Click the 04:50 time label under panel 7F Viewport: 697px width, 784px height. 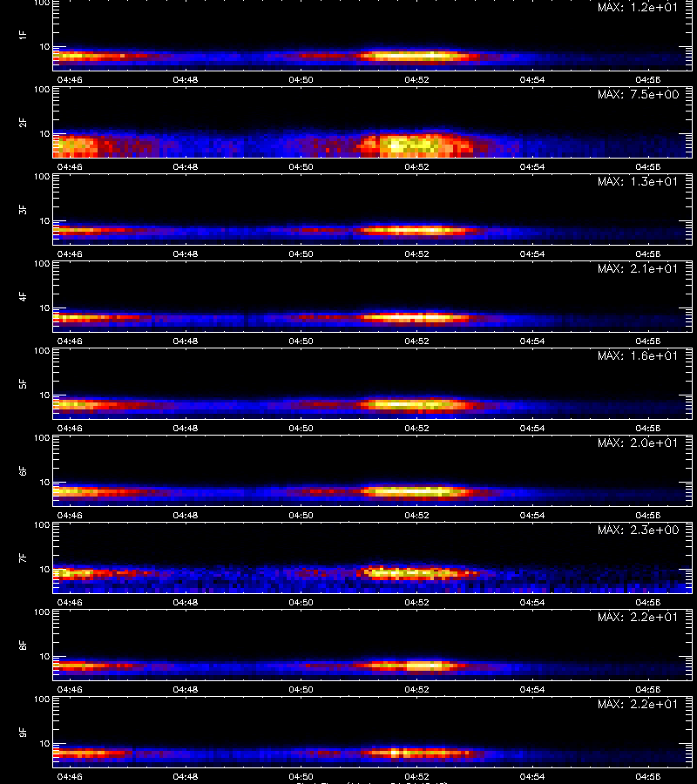301,603
